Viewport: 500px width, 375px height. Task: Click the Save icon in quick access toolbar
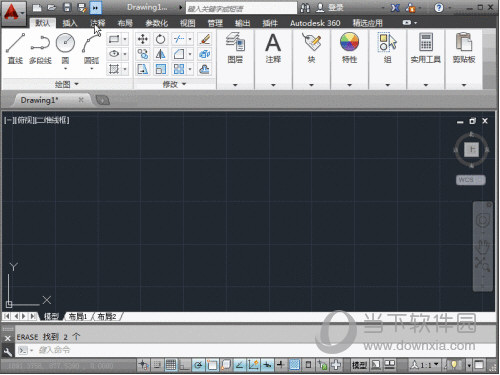pyautogui.click(x=67, y=7)
